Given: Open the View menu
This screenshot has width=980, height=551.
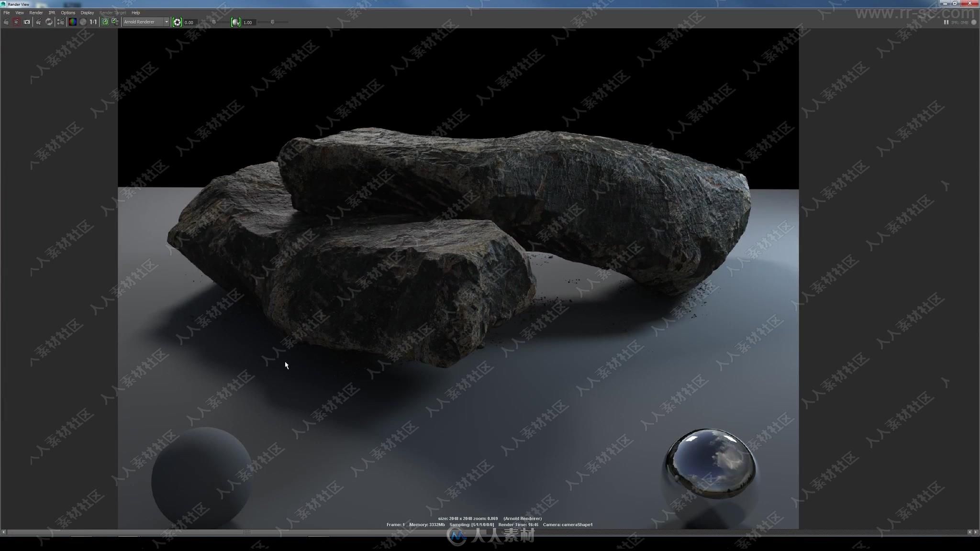Looking at the screenshot, I should [x=20, y=13].
